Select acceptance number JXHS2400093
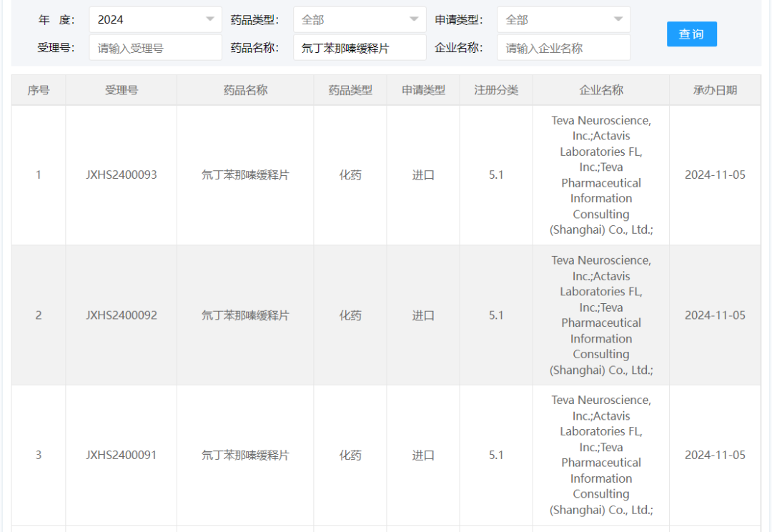The image size is (772, 532). (x=121, y=175)
